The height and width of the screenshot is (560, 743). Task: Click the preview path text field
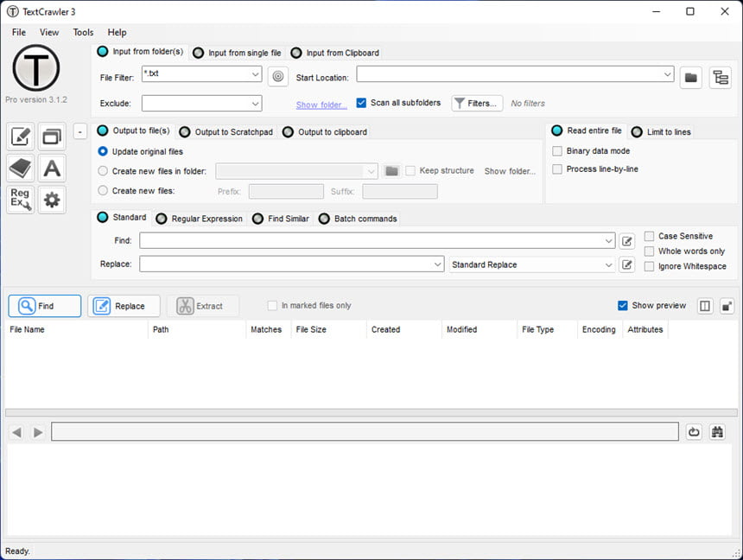click(365, 431)
